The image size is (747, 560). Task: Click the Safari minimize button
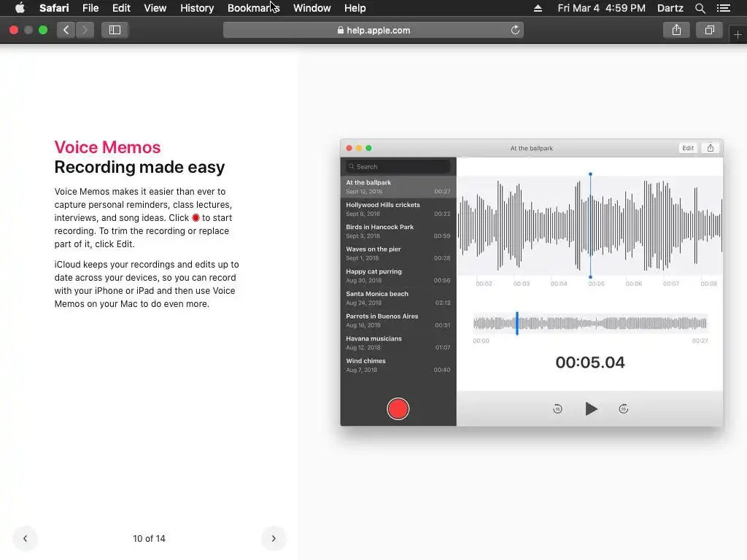pyautogui.click(x=28, y=30)
